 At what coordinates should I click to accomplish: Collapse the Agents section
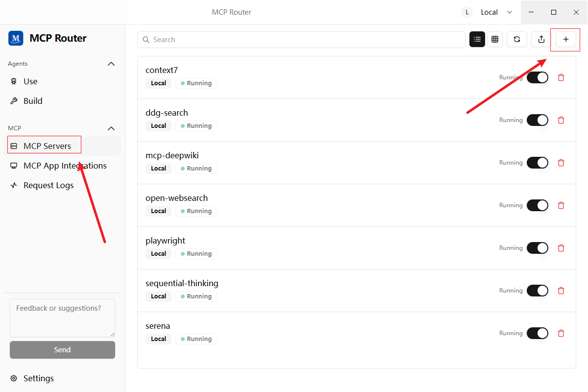point(111,64)
